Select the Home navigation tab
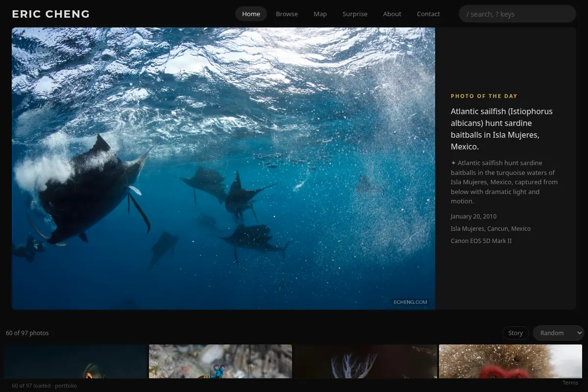 click(251, 14)
